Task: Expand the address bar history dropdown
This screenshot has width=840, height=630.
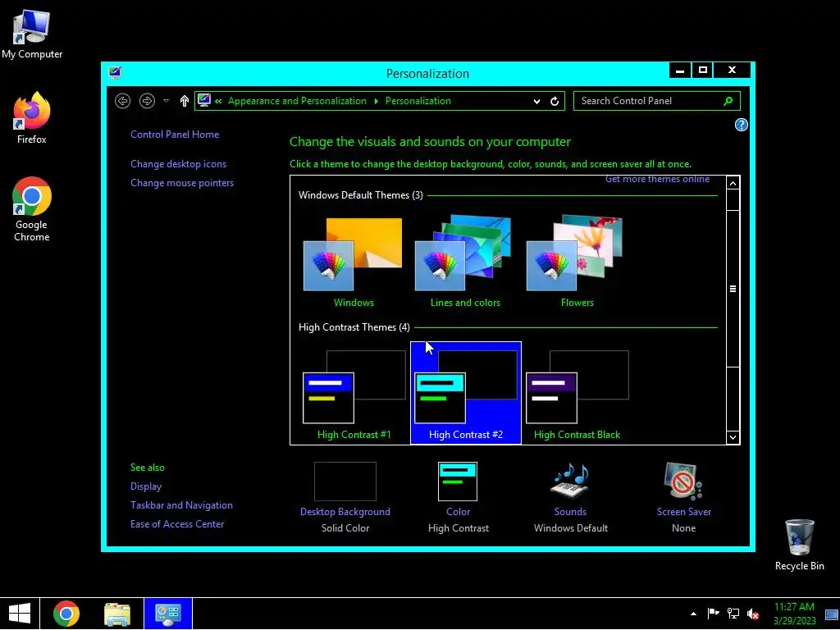Action: point(536,101)
